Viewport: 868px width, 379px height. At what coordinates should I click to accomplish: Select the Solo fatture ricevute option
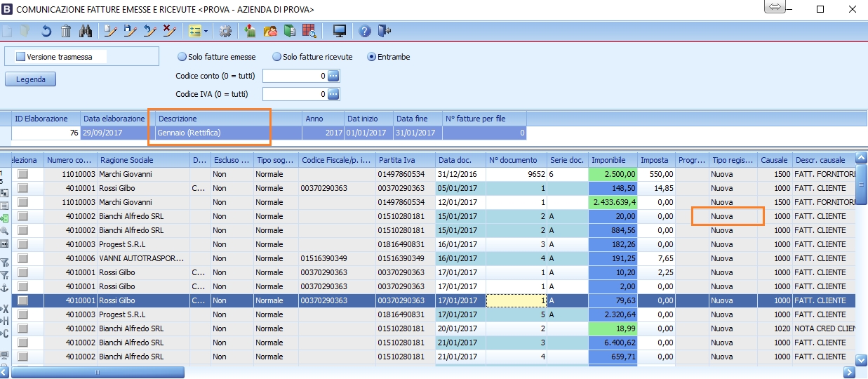[277, 57]
